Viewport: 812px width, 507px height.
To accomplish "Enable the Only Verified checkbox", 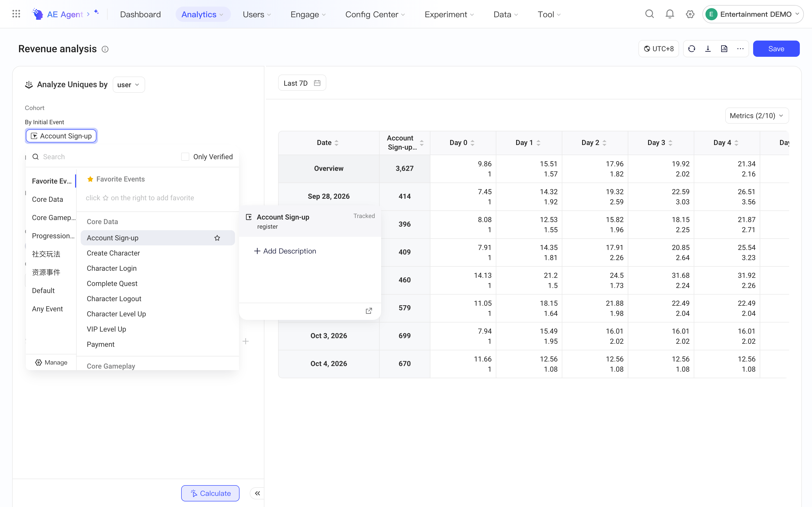I will pos(185,157).
